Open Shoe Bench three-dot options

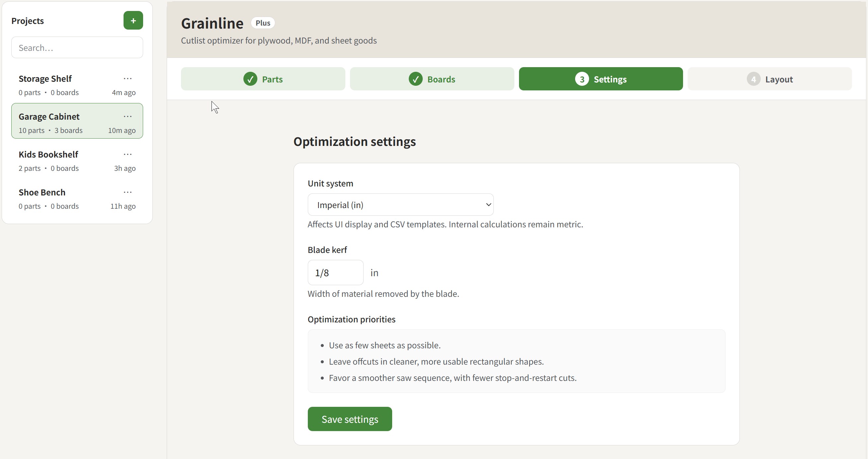click(128, 192)
